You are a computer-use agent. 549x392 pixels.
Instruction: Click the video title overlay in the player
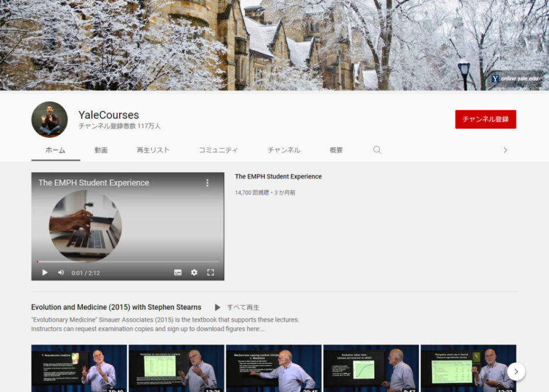94,182
